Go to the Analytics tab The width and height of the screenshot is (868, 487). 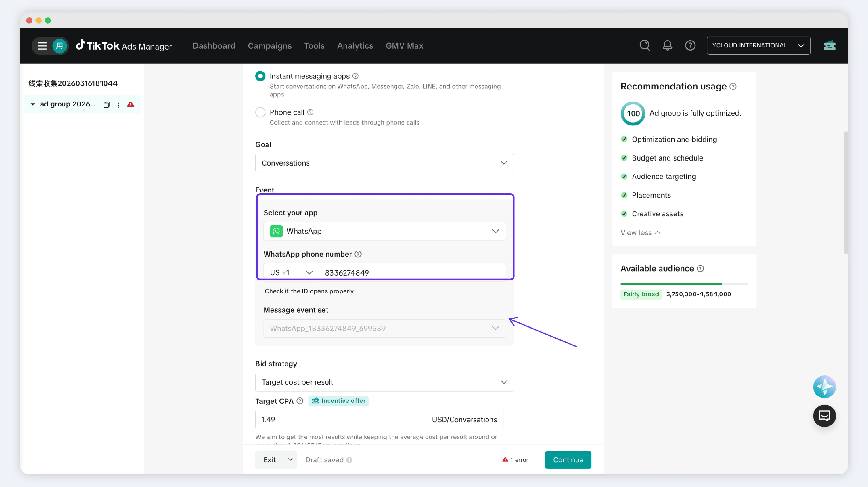pyautogui.click(x=355, y=45)
